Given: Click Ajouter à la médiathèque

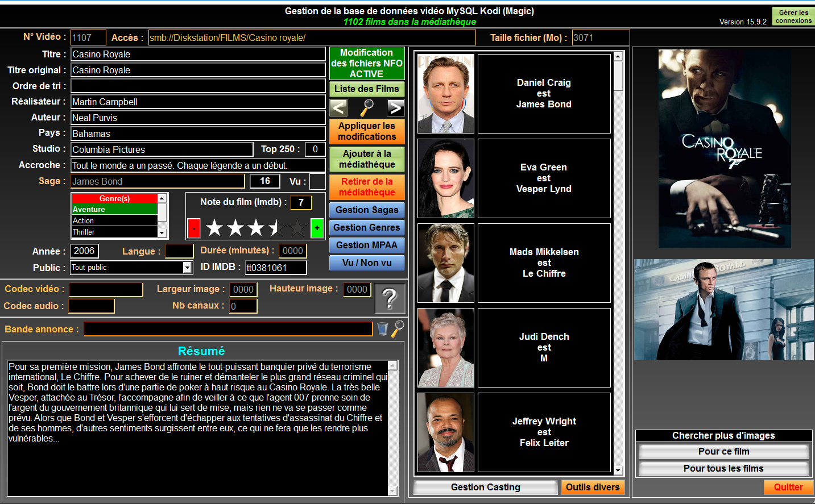Looking at the screenshot, I should click(367, 159).
